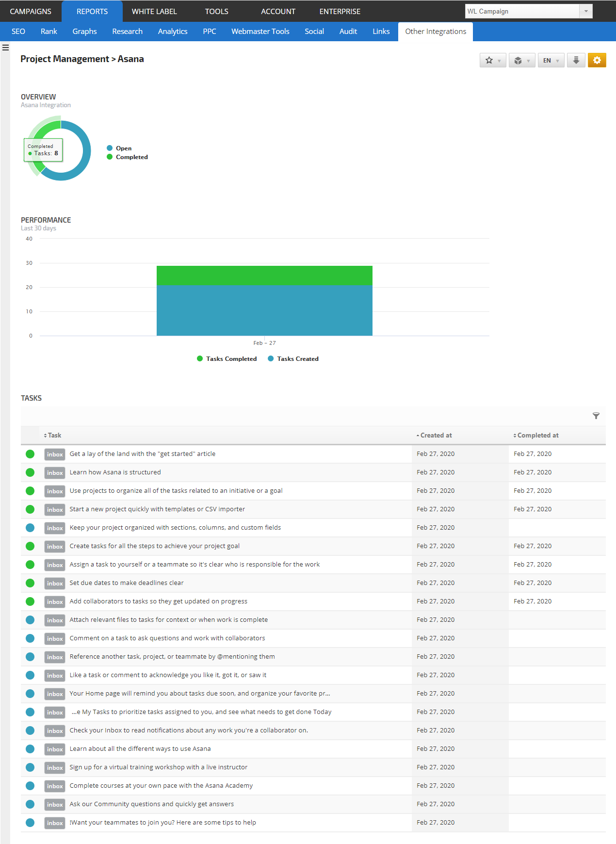Sort table by Created at column
Viewport: 616px width, 844px height.
coord(434,436)
